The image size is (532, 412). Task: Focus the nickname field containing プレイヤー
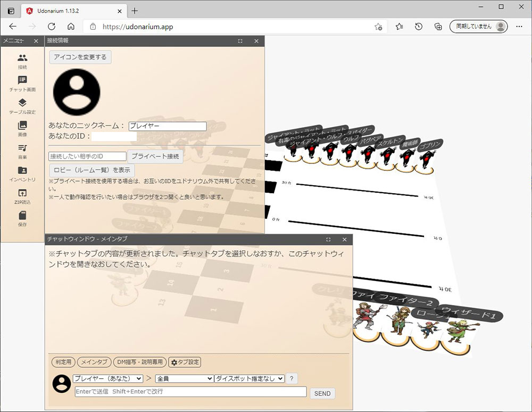pos(168,126)
